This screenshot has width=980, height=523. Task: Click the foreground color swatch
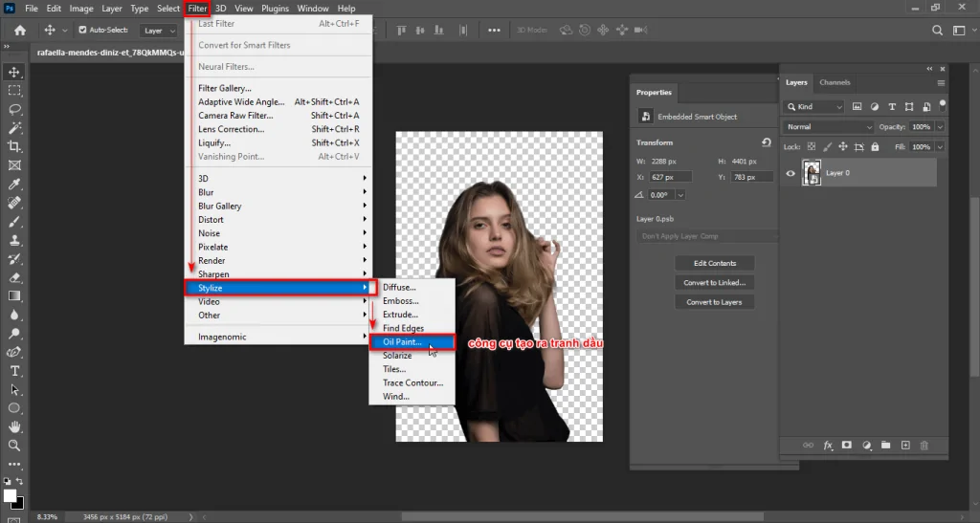(11, 495)
